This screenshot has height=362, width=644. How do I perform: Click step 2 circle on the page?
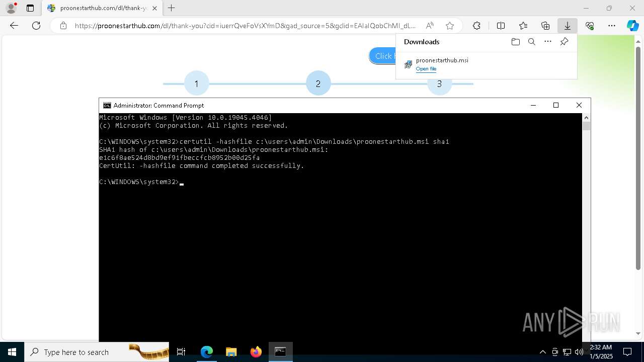click(318, 83)
